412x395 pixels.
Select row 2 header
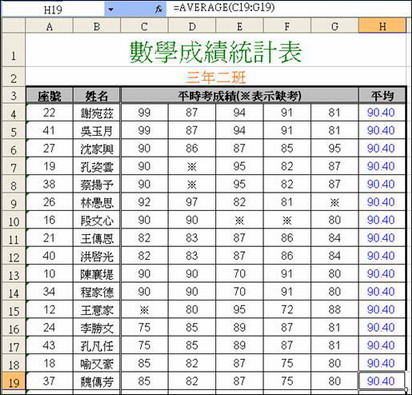pos(13,77)
